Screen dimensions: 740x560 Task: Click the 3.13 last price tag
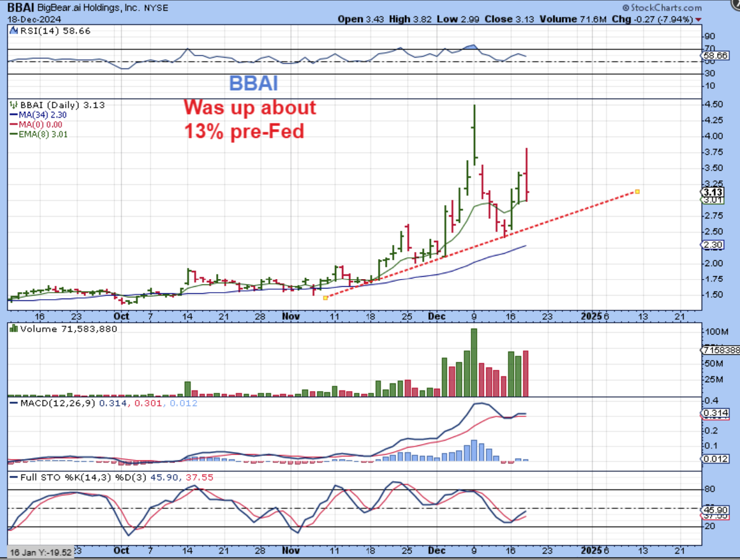tap(714, 192)
